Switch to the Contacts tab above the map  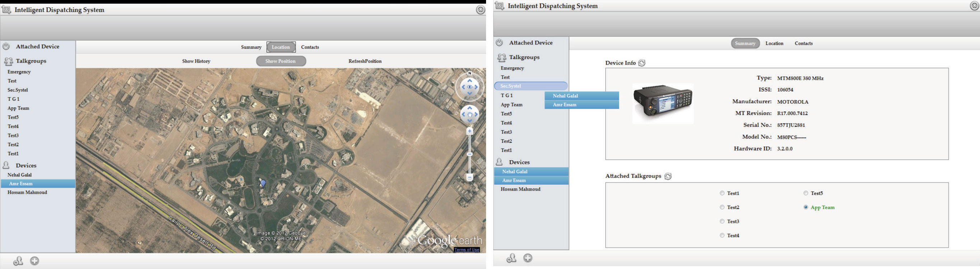(x=310, y=47)
